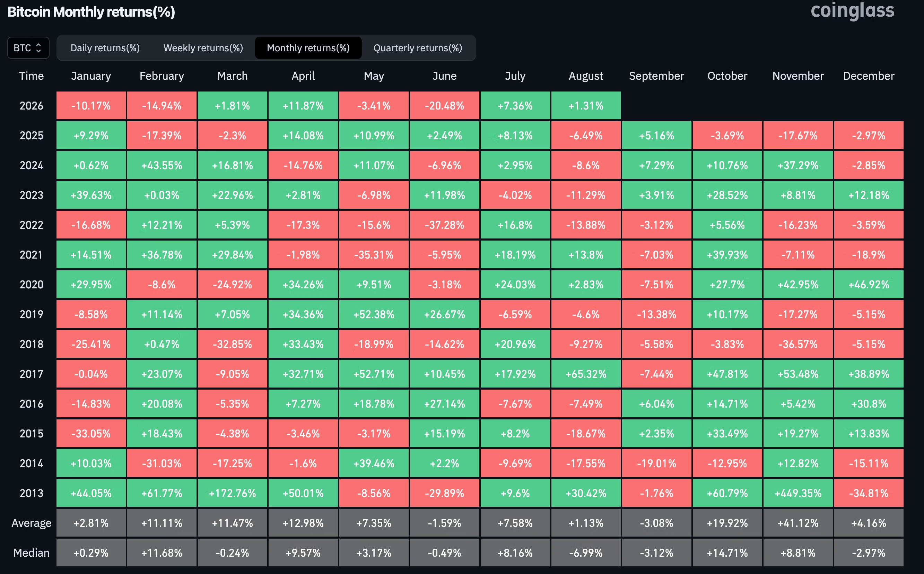Select the 2026 row label
This screenshot has width=924, height=574.
(x=32, y=105)
